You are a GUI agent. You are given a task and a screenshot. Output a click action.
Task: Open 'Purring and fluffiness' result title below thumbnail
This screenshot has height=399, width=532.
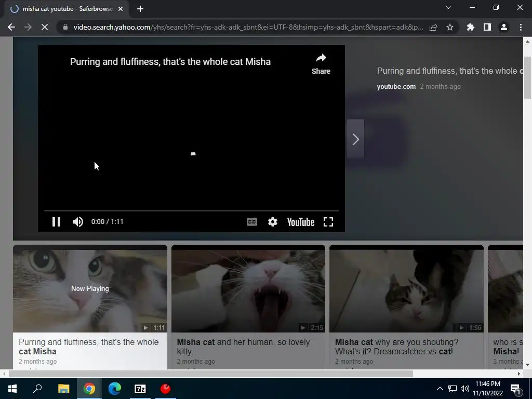(88, 347)
